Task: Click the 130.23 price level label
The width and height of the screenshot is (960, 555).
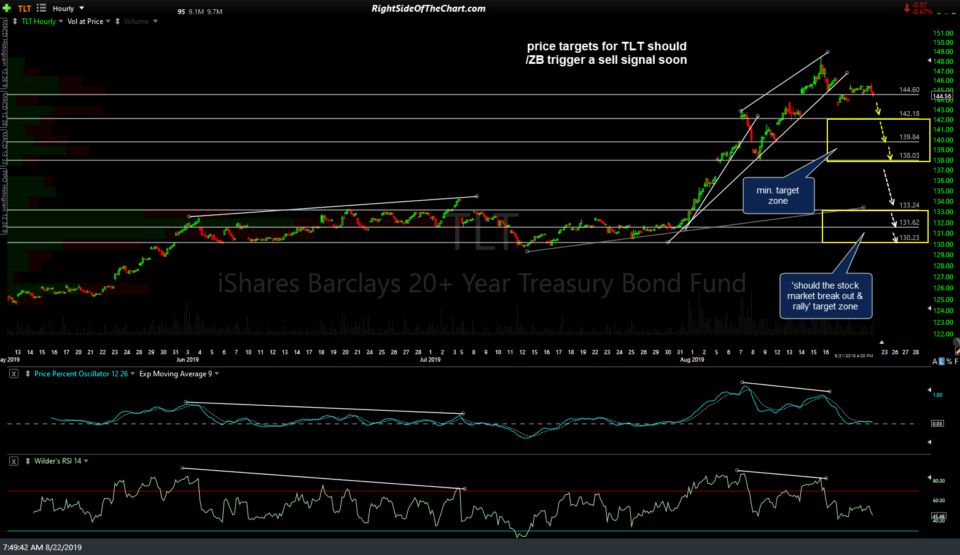Action: [909, 237]
